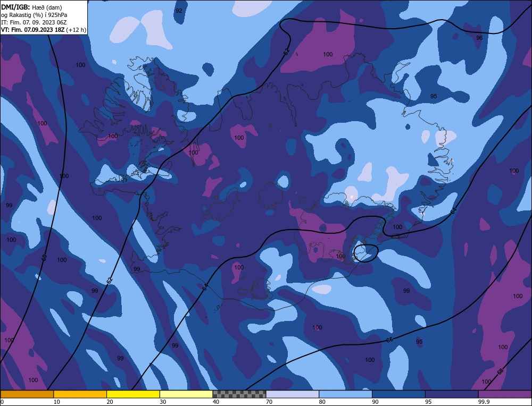Click the 'DMI/IGB: Hæð (dam)' title line

[32, 7]
